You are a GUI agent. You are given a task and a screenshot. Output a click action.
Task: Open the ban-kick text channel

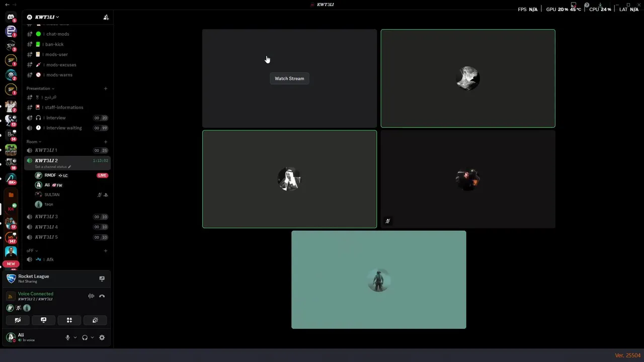point(67,44)
